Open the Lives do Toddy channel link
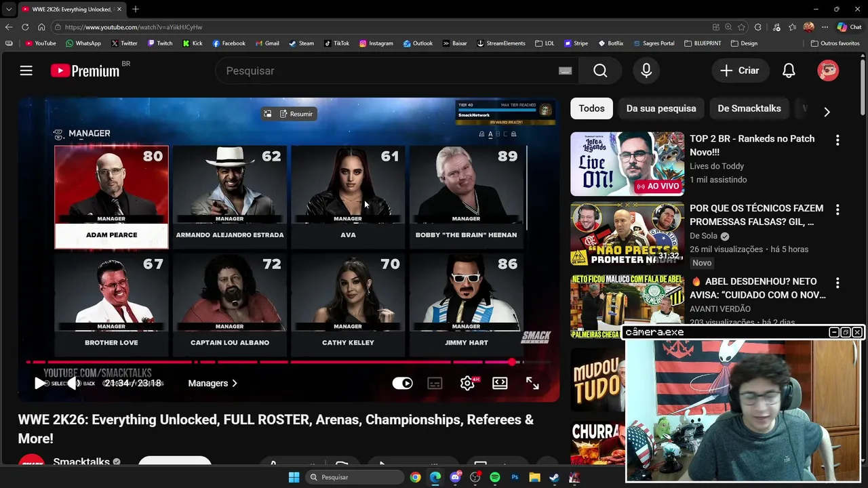 717,166
